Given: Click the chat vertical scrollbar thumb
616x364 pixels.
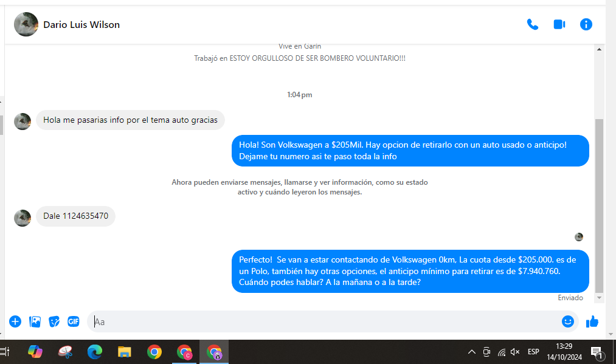Looking at the screenshot, I should click(599, 206).
